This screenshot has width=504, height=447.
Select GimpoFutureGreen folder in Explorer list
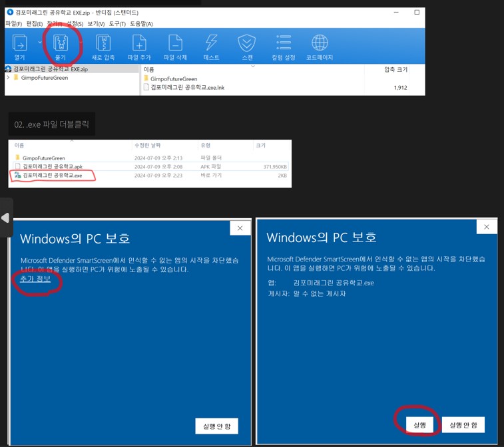44,158
